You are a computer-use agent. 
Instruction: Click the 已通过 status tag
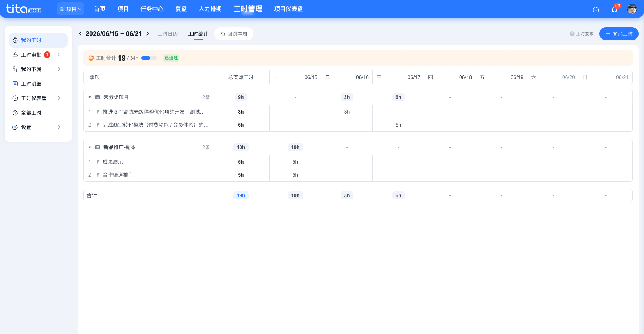[171, 58]
